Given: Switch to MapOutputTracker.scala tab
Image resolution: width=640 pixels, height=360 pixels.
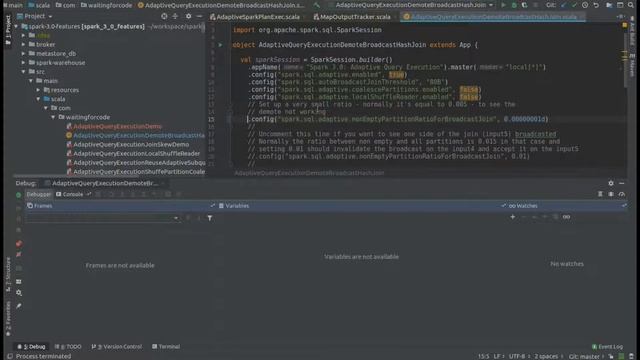Looking at the screenshot, I should point(352,17).
